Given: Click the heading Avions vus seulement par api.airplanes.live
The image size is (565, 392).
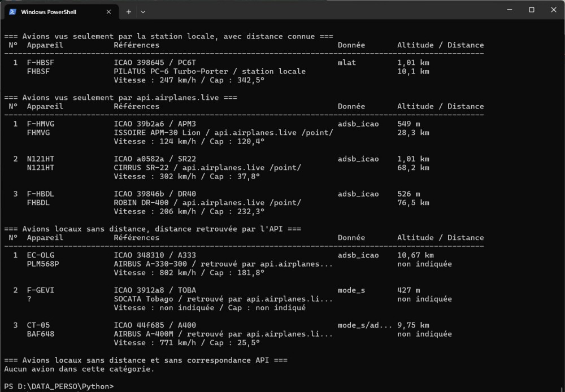Looking at the screenshot, I should tap(121, 97).
